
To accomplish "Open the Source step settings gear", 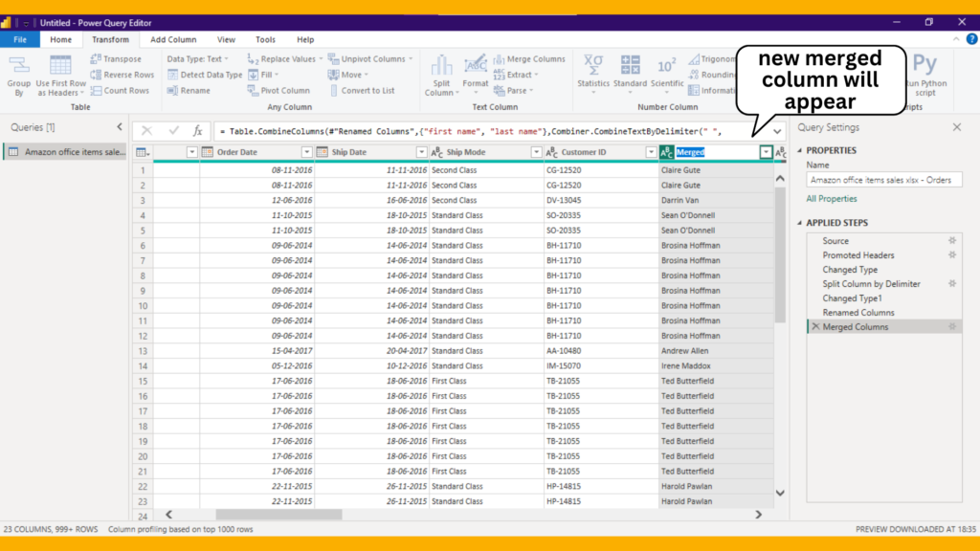I will point(952,240).
